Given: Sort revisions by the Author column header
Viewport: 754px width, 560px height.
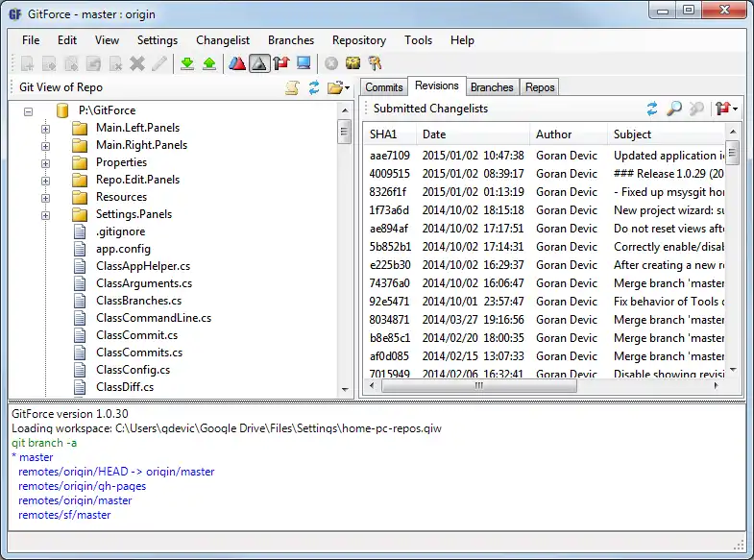Looking at the screenshot, I should pyautogui.click(x=569, y=134).
